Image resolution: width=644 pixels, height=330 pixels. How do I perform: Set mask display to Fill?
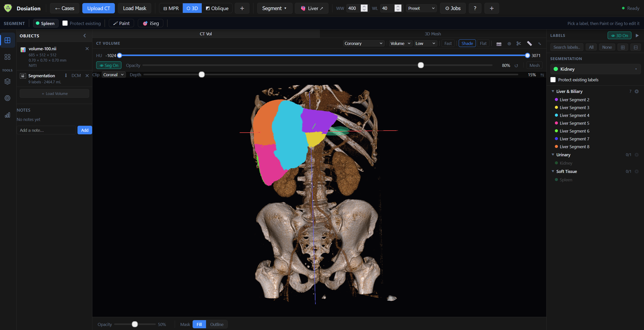point(199,324)
